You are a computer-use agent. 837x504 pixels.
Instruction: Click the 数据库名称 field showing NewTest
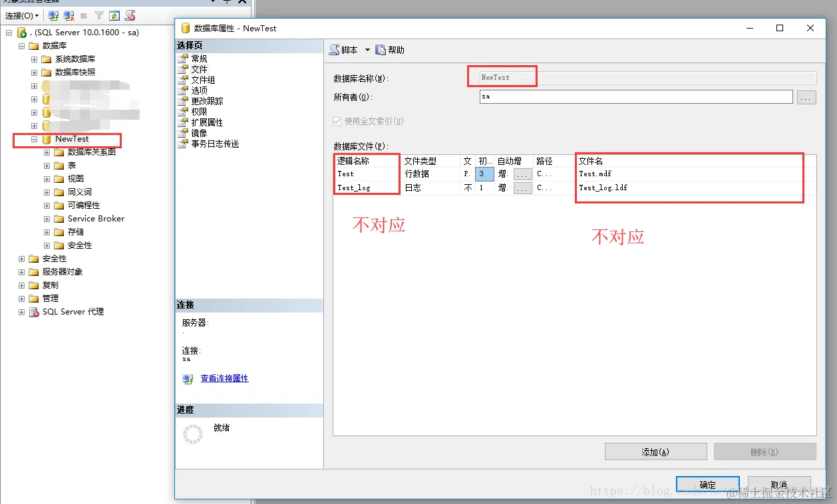(648, 78)
